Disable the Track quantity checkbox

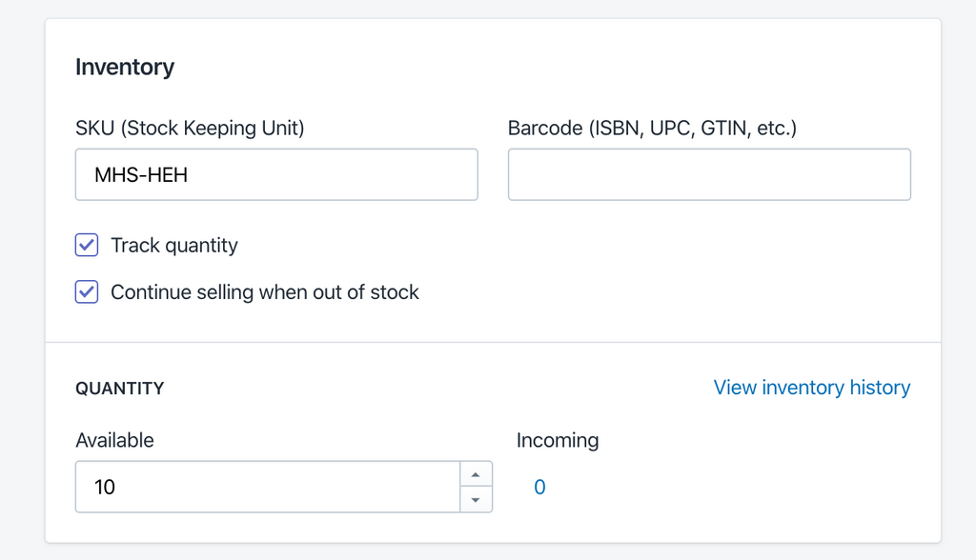pyautogui.click(x=86, y=245)
